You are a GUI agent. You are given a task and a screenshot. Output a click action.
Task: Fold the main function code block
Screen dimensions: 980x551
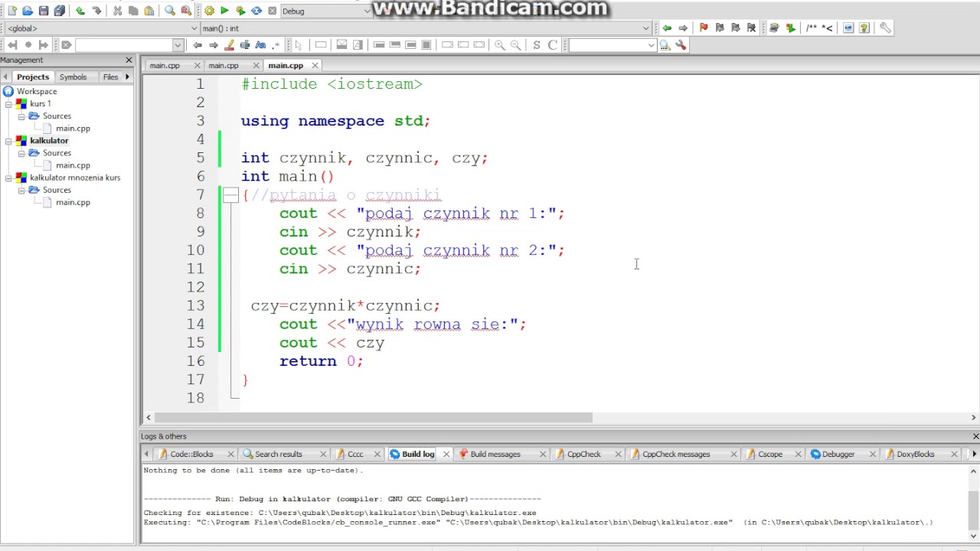click(x=230, y=195)
